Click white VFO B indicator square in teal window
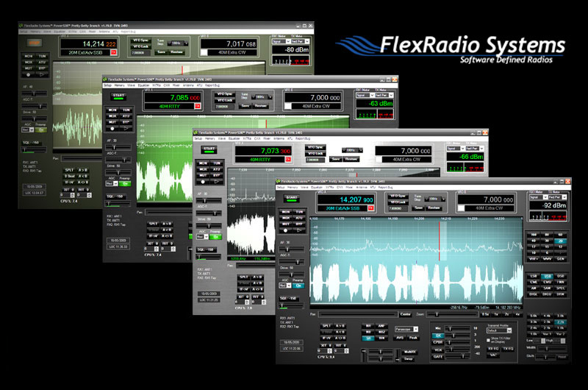588x390 pixels. pos(462,208)
